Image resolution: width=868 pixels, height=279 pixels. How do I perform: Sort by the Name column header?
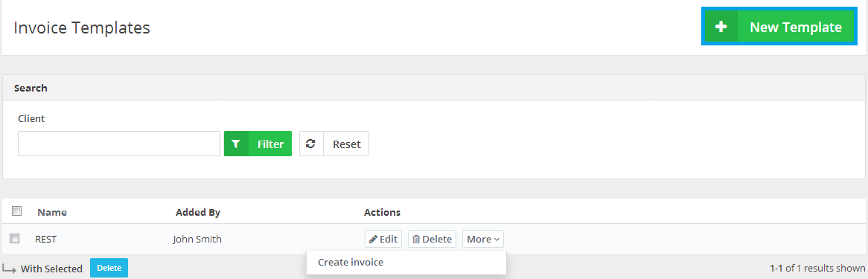52,212
